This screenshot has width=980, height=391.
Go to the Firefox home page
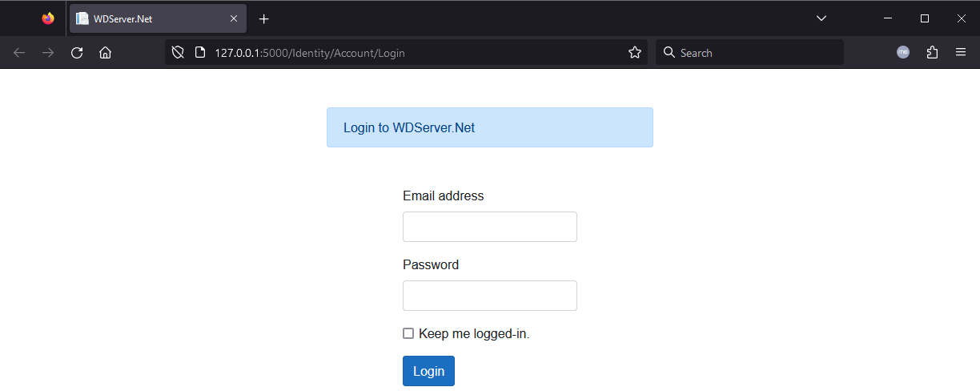coord(105,53)
